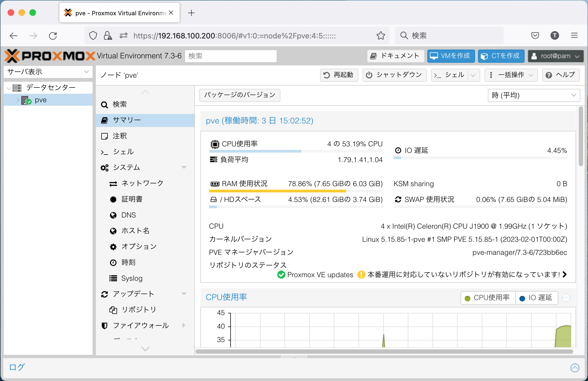Open シェル in node side menu
Viewport: 588px width, 381px height.
coord(145,152)
